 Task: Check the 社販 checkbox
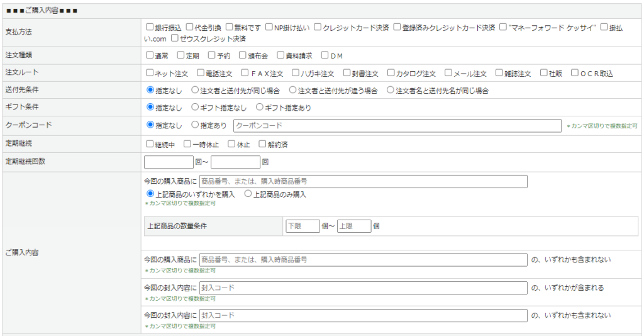pos(544,73)
